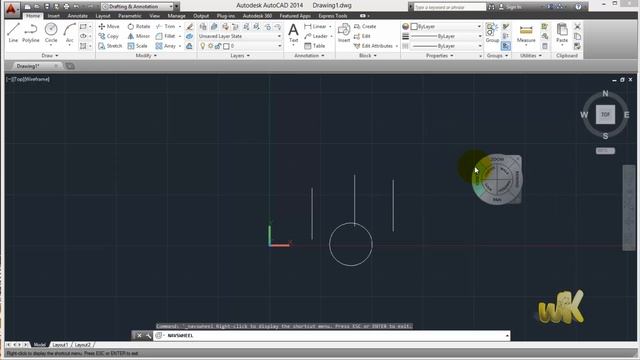Select the Line draw tool
Image resolution: width=640 pixels, height=360 pixels.
pos(13,33)
